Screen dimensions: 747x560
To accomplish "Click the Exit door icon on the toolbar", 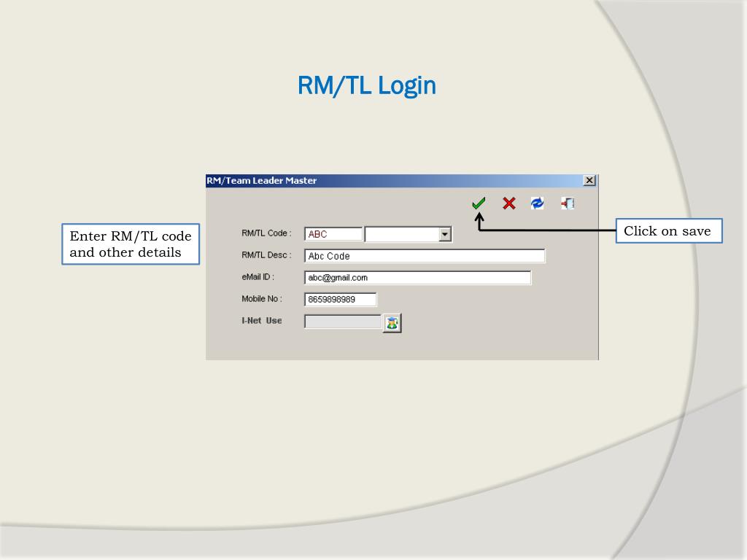I will pyautogui.click(x=568, y=203).
